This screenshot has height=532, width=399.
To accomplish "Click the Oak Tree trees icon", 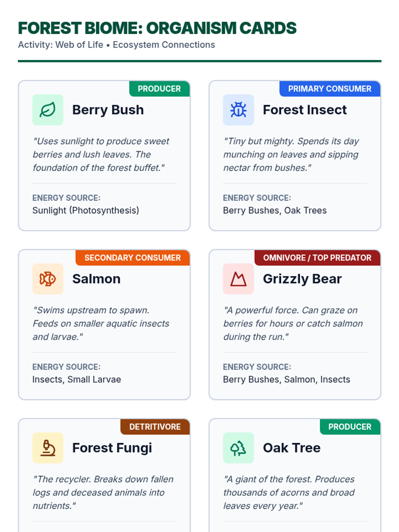I will point(238,448).
